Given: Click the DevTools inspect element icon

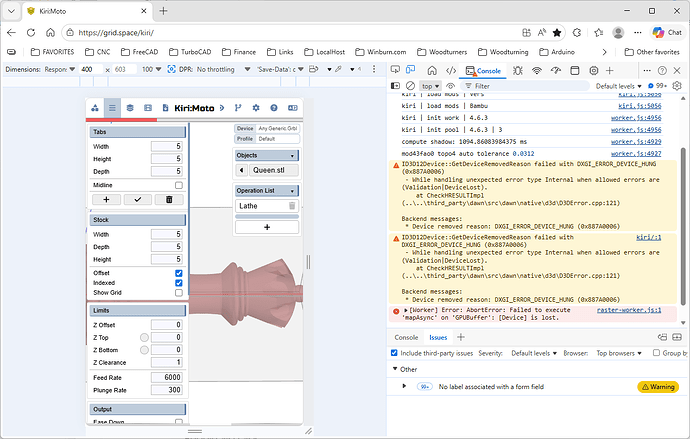Looking at the screenshot, I should [395, 70].
